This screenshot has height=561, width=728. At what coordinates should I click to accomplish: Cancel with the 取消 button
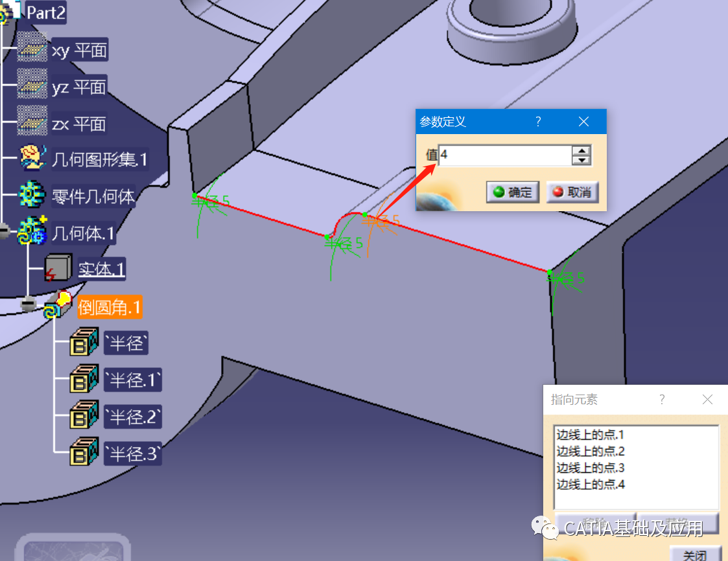[572, 192]
